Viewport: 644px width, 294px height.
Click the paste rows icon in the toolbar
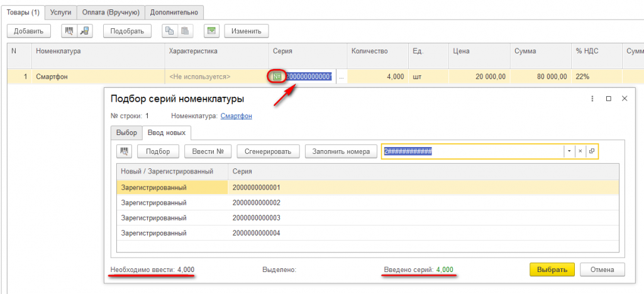(185, 31)
